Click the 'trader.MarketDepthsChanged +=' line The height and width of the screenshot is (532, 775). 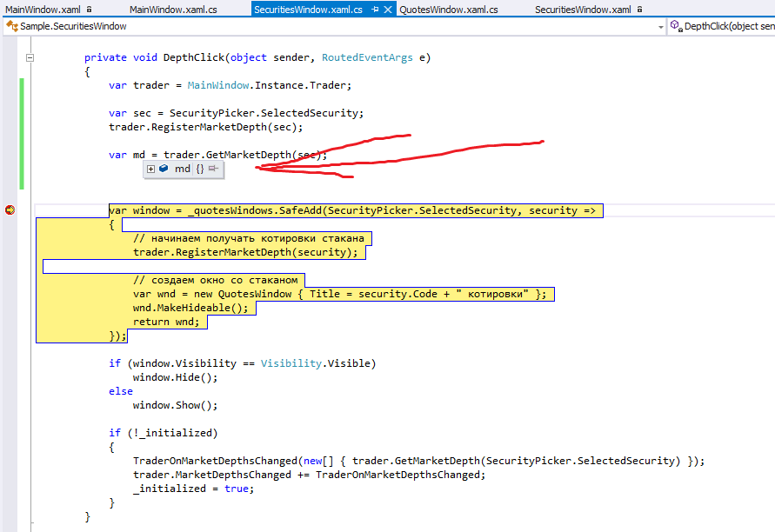click(310, 475)
